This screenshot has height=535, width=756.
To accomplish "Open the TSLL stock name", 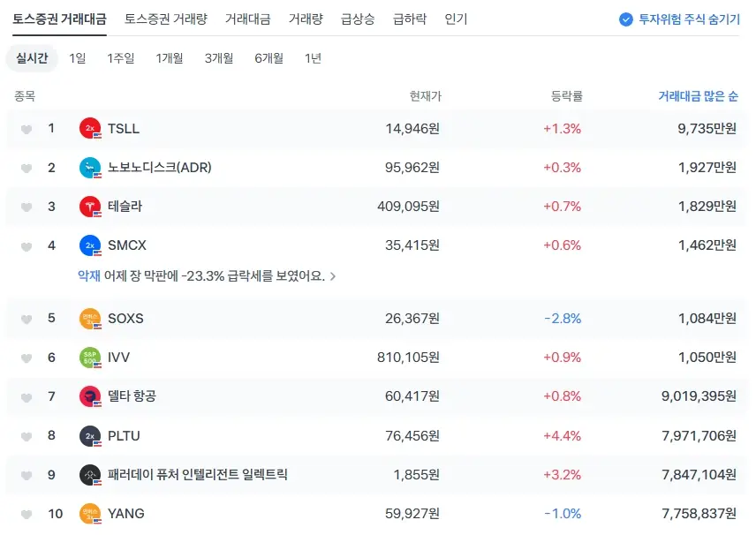I will point(124,129).
